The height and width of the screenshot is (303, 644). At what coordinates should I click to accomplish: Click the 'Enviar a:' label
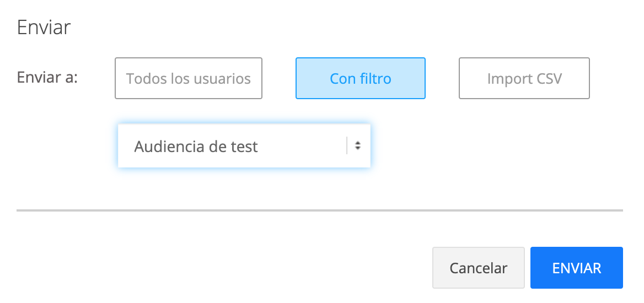[x=48, y=77]
